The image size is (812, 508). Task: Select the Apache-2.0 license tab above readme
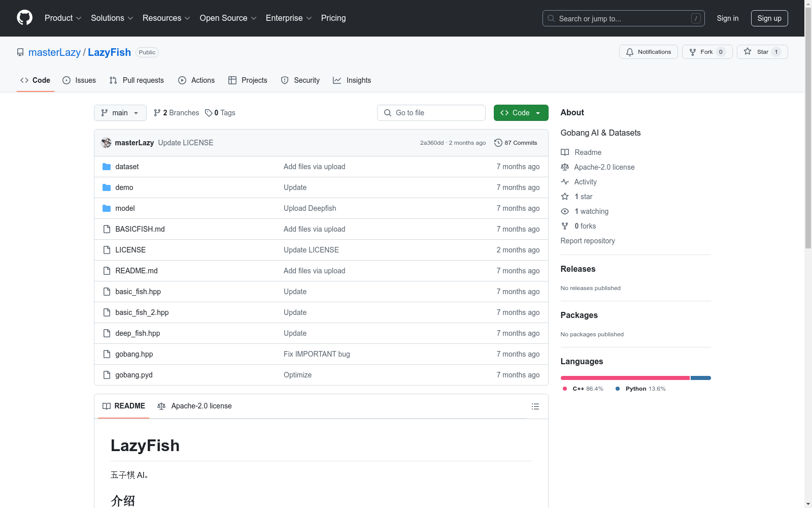tap(194, 406)
